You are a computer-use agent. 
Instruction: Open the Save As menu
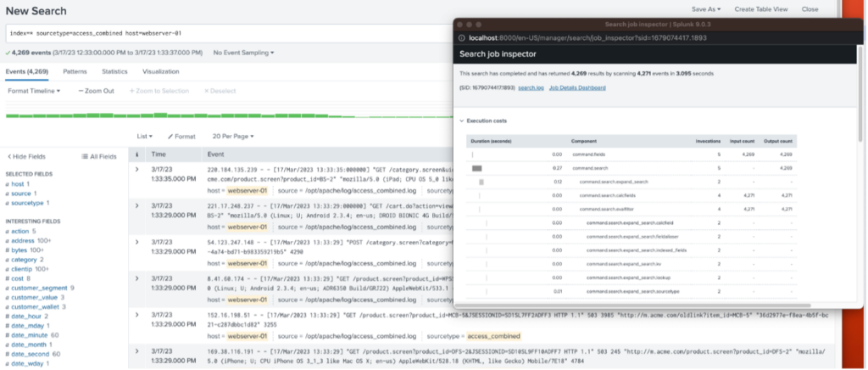point(704,8)
